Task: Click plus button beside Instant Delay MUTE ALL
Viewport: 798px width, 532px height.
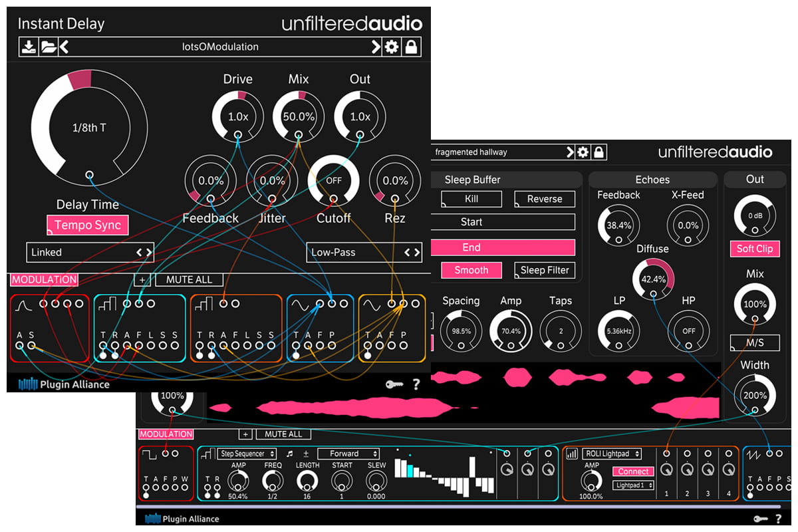Action: click(x=143, y=279)
